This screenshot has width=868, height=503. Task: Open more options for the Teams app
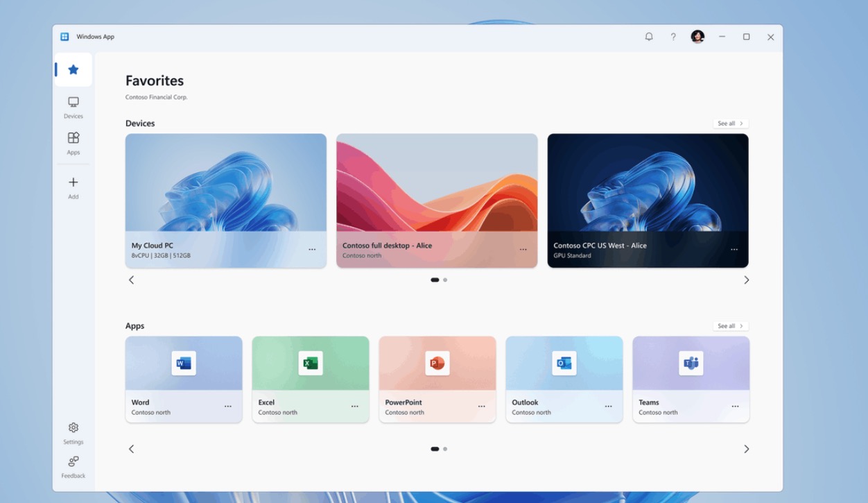pos(735,407)
